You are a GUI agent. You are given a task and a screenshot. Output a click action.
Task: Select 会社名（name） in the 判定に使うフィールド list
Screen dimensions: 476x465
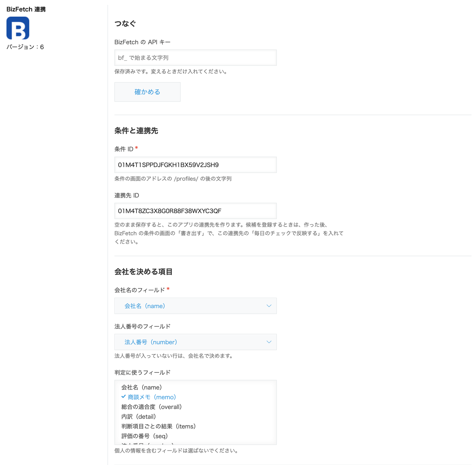click(195, 387)
